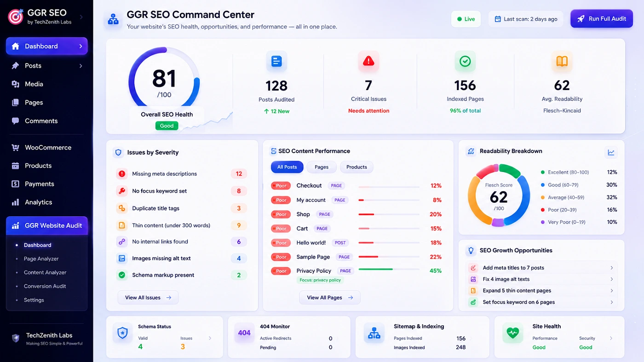This screenshot has height=362, width=644.
Task: Click the Missing meta descriptions alert icon
Action: tap(122, 174)
